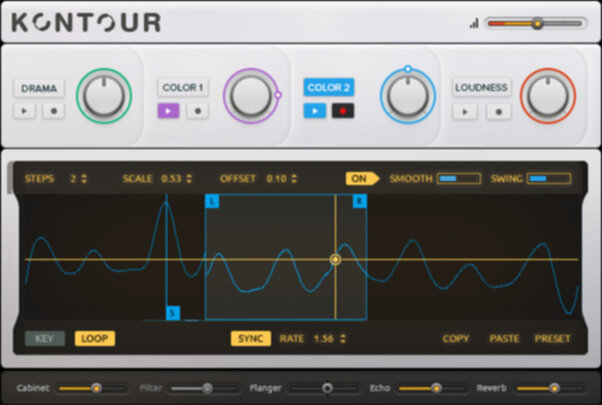Click the L loop start marker
602x405 pixels.
212,201
